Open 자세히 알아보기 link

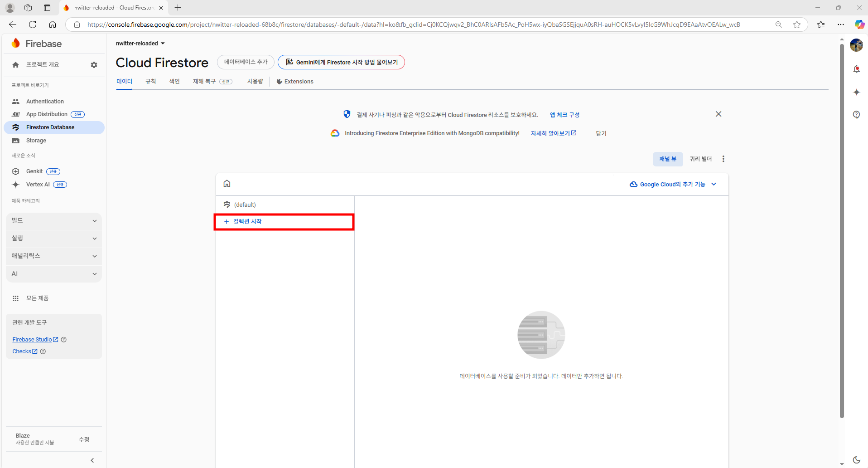[554, 133]
